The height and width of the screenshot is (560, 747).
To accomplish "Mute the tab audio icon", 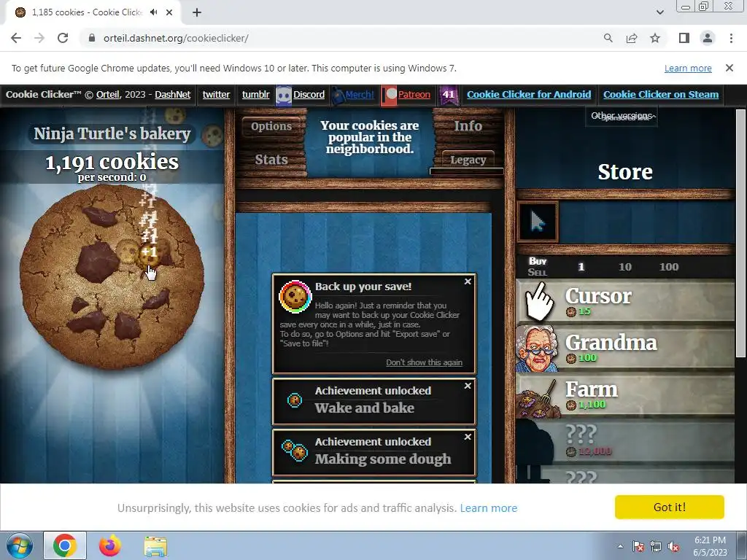I will click(x=153, y=12).
